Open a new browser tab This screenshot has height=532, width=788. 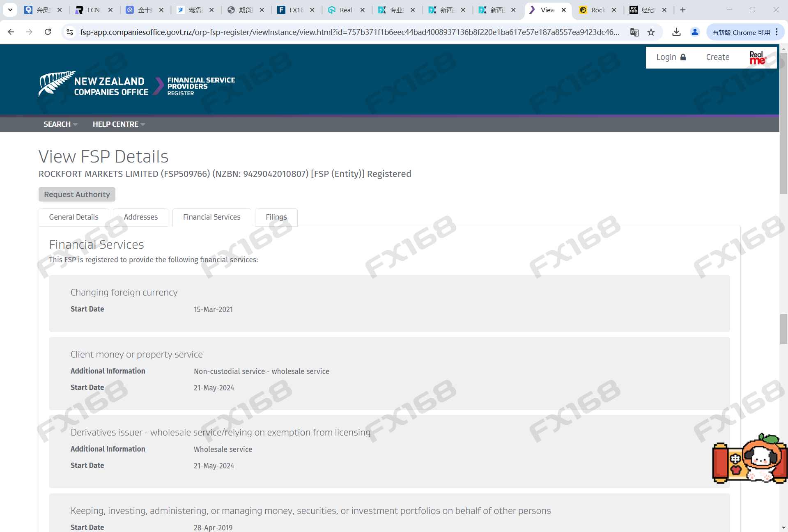683,10
